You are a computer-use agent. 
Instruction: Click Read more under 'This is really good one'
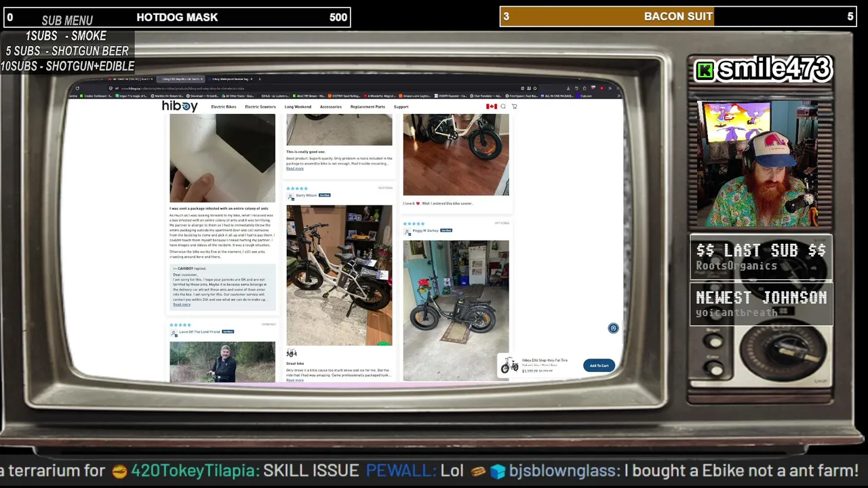click(295, 169)
